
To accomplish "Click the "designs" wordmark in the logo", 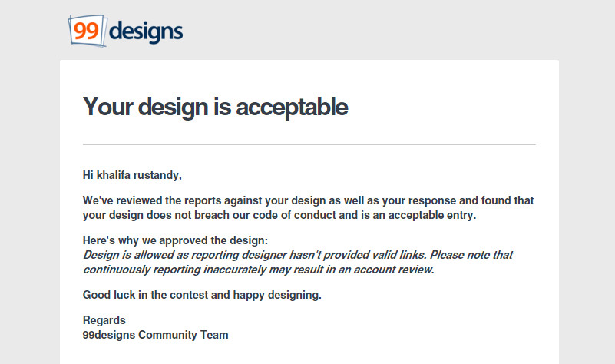I will tap(147, 31).
